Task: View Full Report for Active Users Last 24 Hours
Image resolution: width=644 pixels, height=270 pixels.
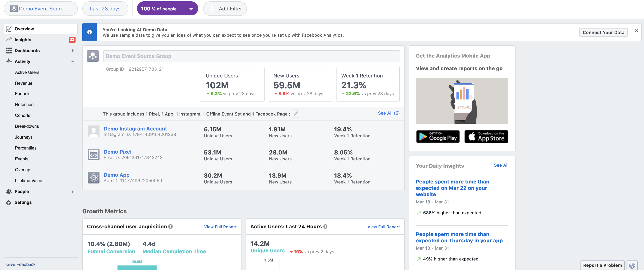Action: pos(383,227)
